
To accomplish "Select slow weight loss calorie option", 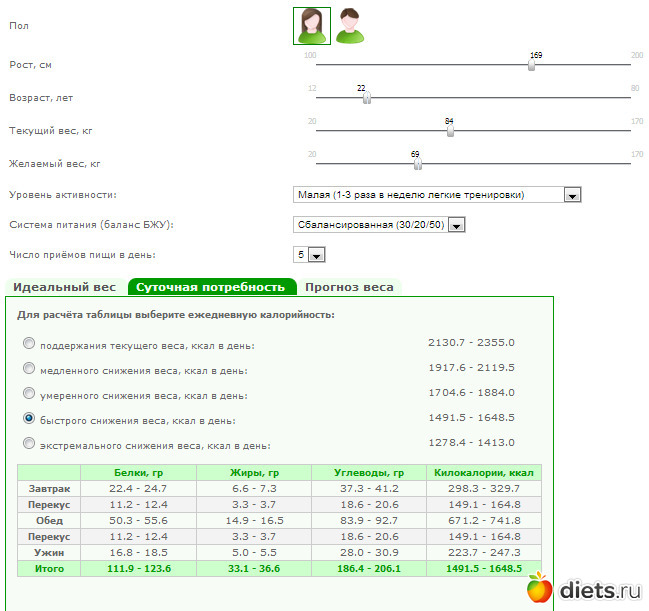I will tap(29, 368).
